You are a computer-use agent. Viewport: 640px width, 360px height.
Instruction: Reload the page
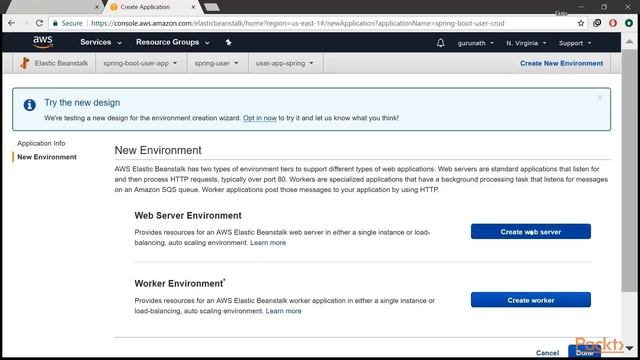39,23
